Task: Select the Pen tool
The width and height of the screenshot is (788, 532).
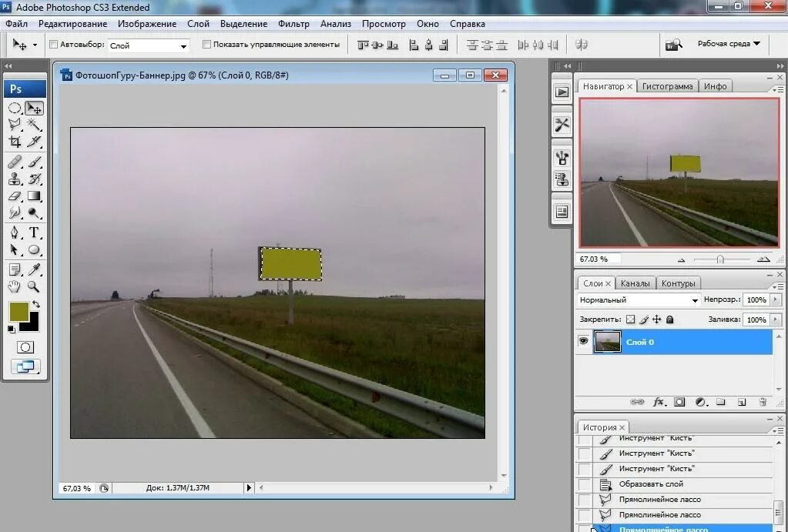Action: tap(15, 233)
